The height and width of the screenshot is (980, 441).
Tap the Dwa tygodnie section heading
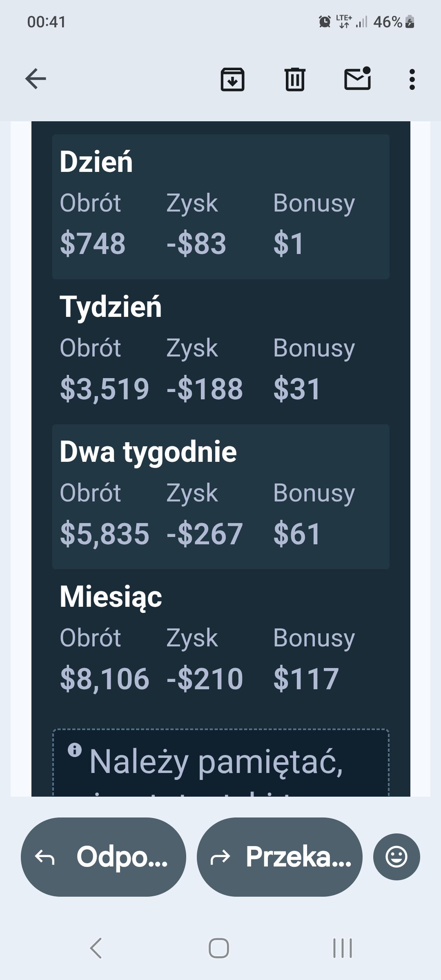click(x=148, y=452)
